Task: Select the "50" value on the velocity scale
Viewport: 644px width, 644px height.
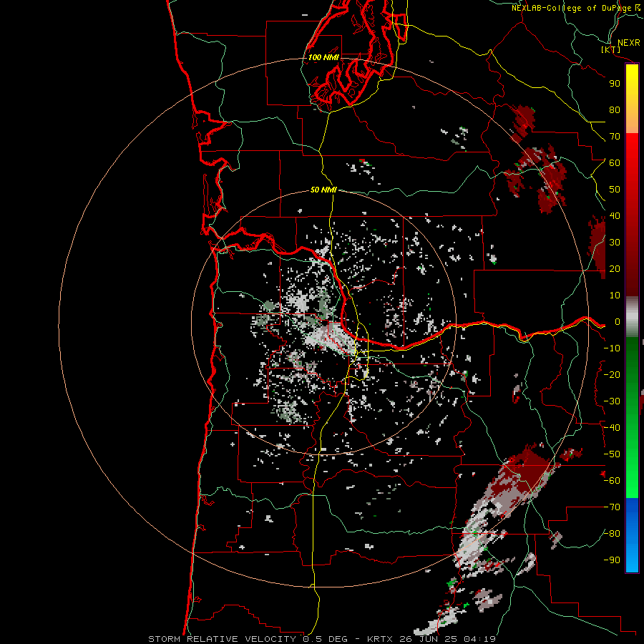Action: (615, 190)
